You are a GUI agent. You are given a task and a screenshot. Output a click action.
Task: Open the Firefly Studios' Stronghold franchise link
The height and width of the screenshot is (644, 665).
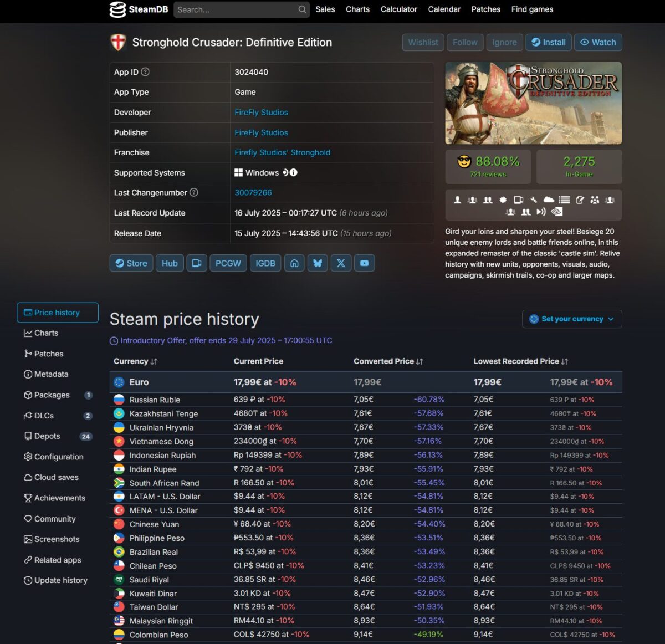click(x=282, y=152)
